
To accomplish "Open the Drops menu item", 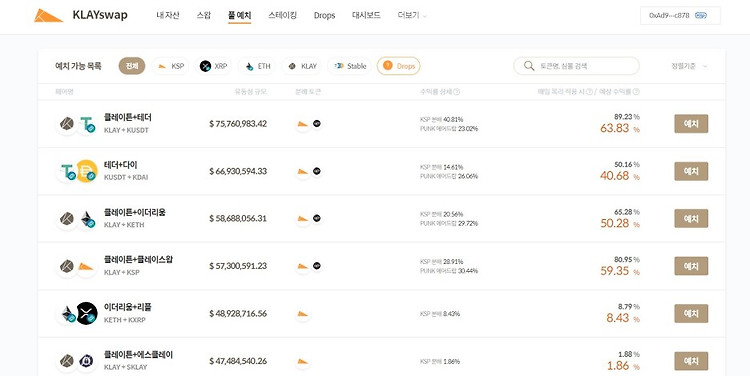I will pos(324,15).
